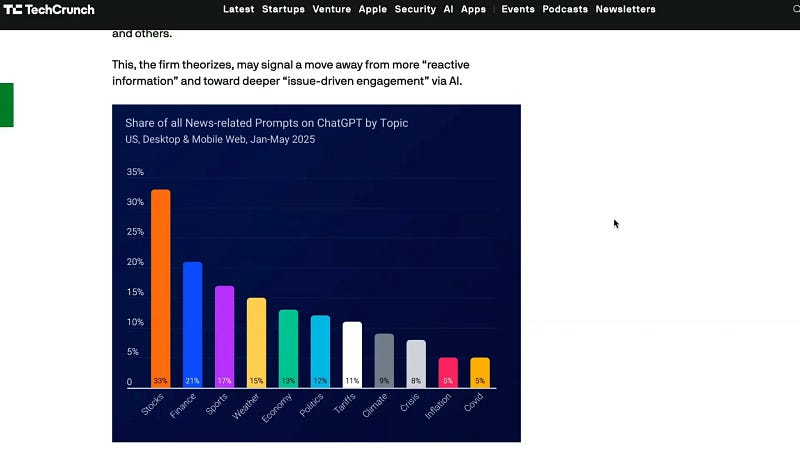
Task: Click the '20%' axis label
Action: pyautogui.click(x=135, y=262)
